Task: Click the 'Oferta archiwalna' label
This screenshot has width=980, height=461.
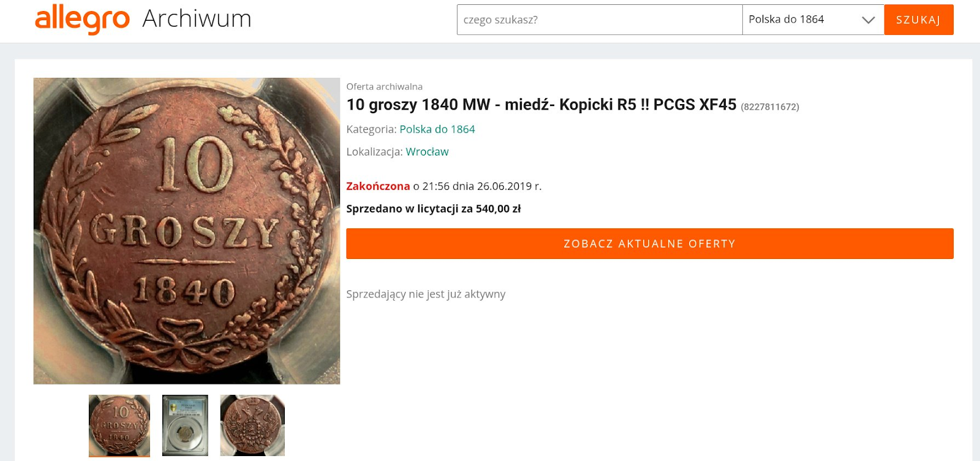Action: 385,87
